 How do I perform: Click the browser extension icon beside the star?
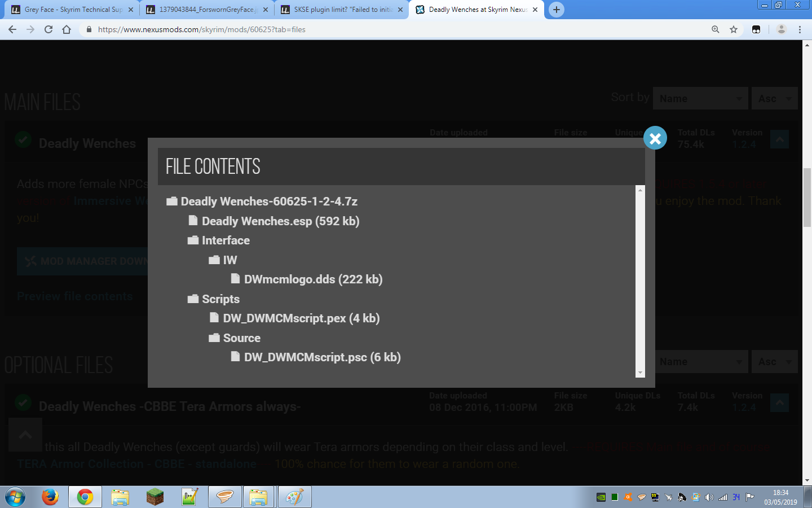pyautogui.click(x=756, y=29)
